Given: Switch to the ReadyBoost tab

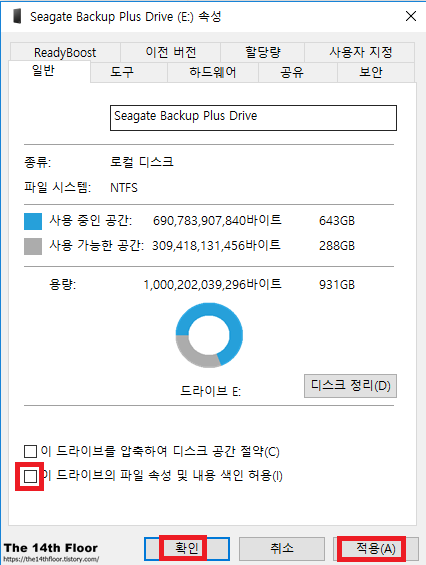Looking at the screenshot, I should coord(65,53).
